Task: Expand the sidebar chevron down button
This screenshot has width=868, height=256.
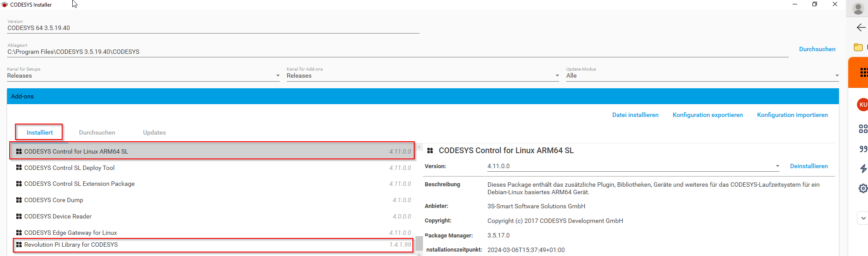Action: coord(863,218)
